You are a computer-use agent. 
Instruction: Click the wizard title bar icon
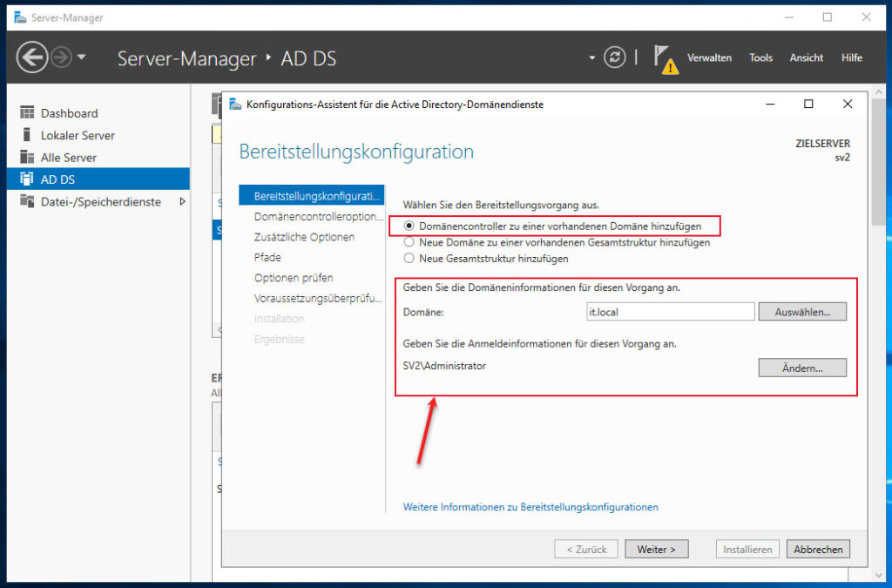(235, 104)
